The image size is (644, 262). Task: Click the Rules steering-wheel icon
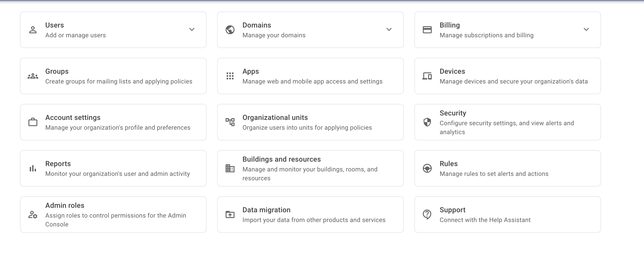coord(427,168)
